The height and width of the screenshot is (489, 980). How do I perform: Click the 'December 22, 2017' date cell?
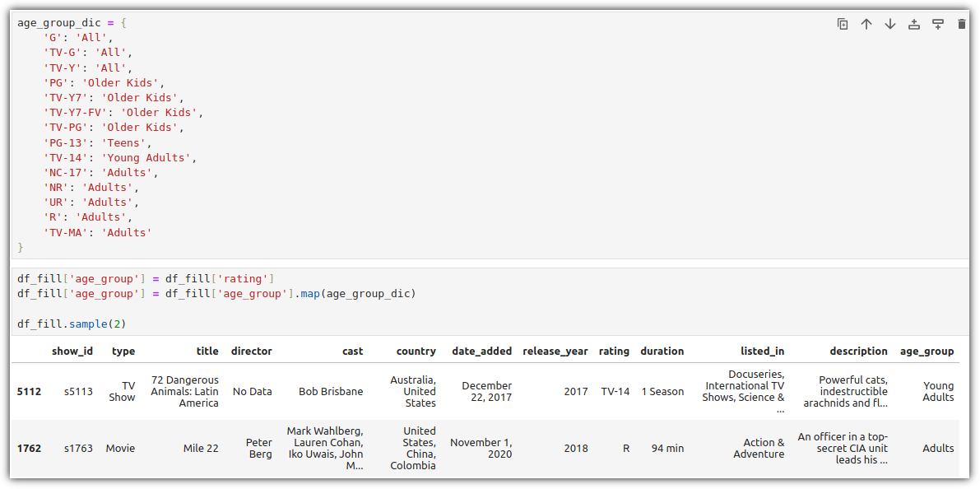click(487, 392)
